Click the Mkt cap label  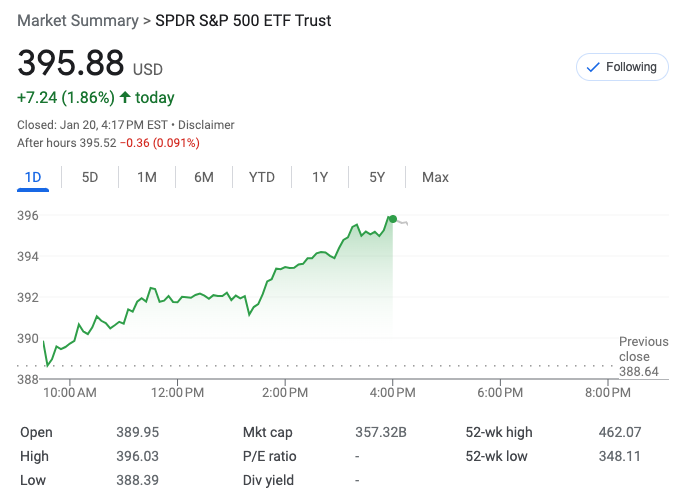tap(268, 432)
